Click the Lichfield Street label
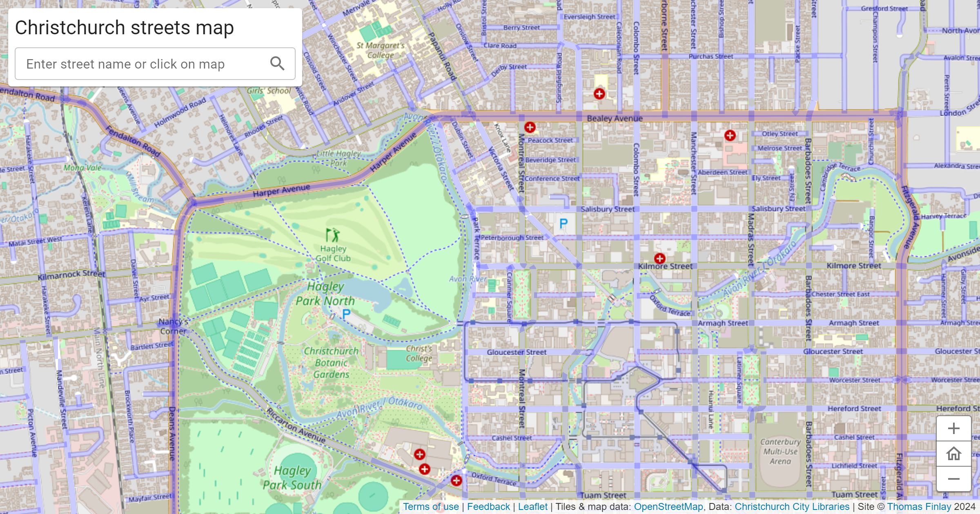 coord(854,465)
